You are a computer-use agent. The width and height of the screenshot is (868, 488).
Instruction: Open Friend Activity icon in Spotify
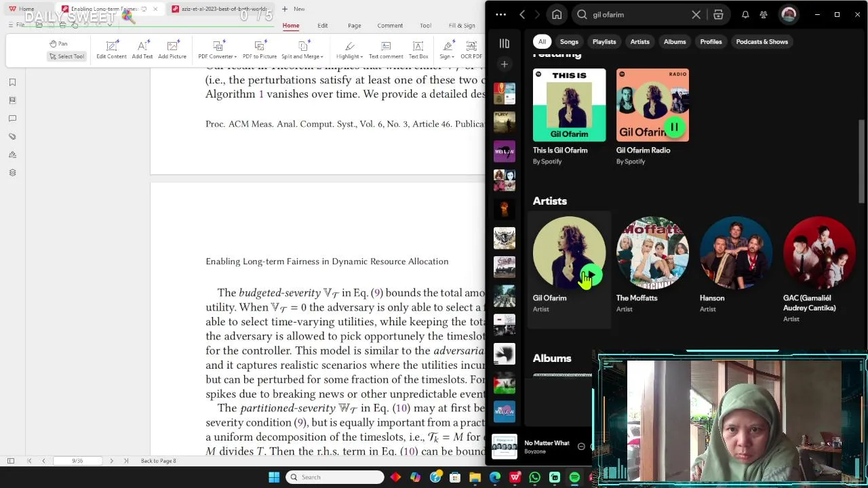764,14
